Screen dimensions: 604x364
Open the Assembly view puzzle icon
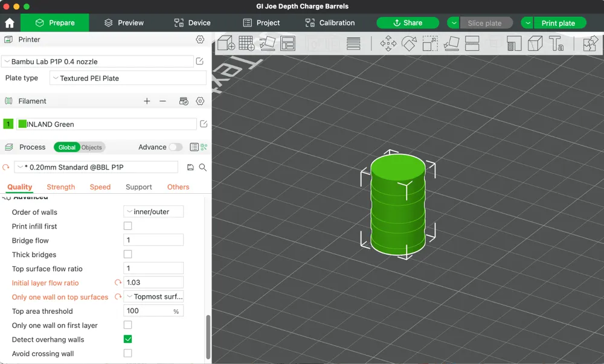tap(590, 43)
